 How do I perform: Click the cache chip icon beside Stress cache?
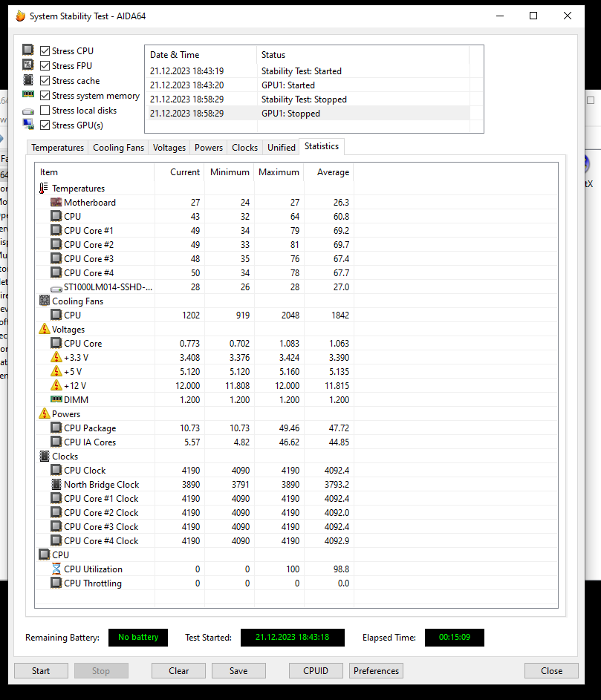[28, 80]
